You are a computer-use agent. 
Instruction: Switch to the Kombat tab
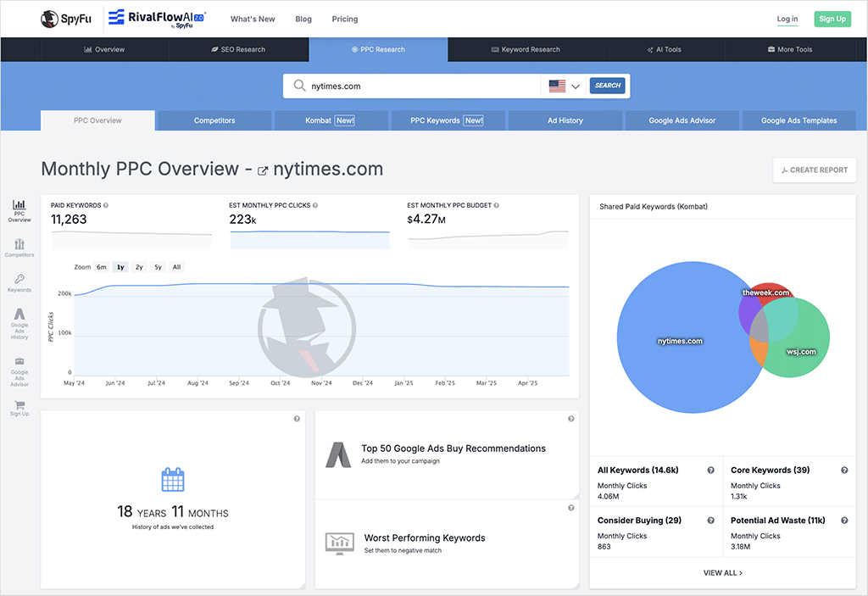tap(330, 120)
